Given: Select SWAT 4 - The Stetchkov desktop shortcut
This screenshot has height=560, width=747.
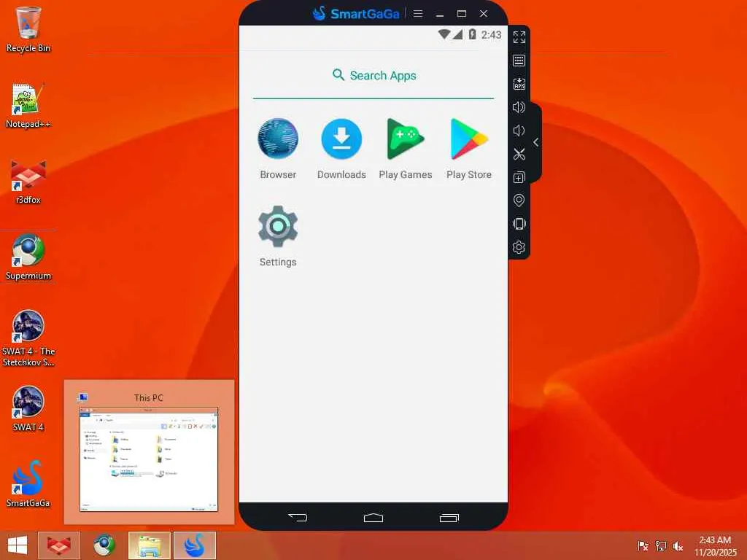Looking at the screenshot, I should click(x=28, y=338).
